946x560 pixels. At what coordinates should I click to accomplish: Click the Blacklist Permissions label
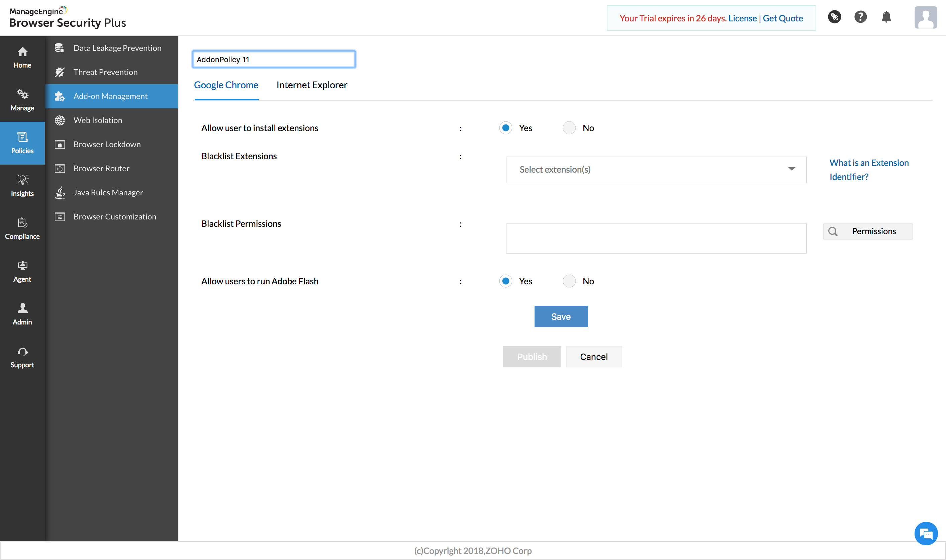coord(241,224)
